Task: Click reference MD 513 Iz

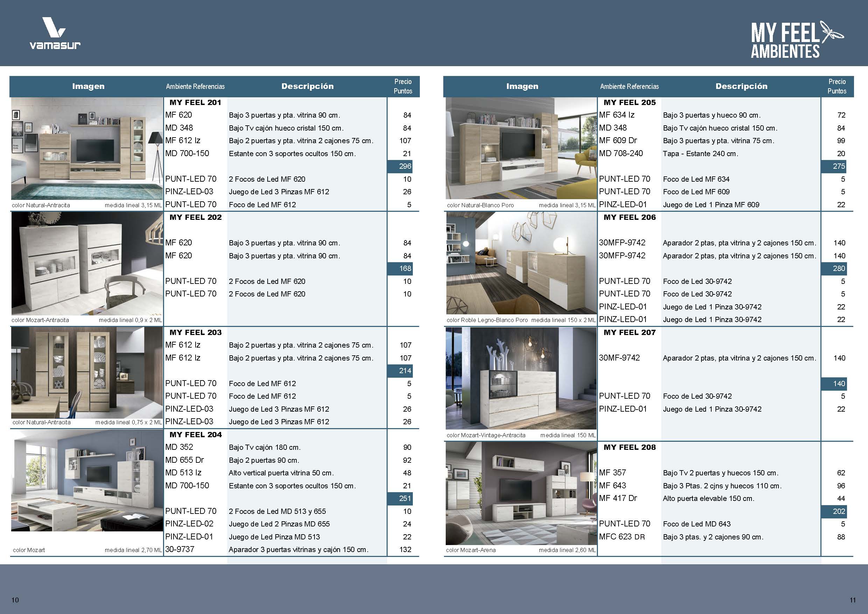Action: pyautogui.click(x=183, y=473)
